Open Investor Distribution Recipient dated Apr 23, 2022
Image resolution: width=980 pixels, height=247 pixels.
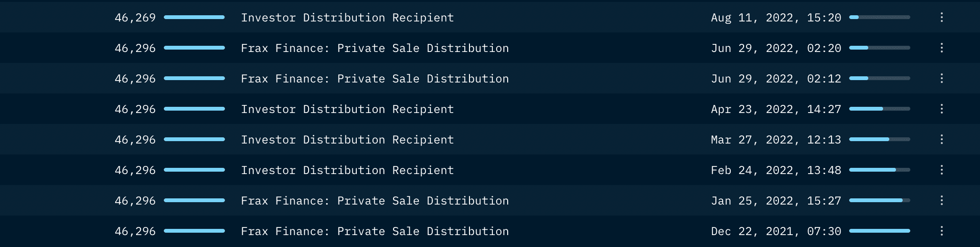(347, 109)
